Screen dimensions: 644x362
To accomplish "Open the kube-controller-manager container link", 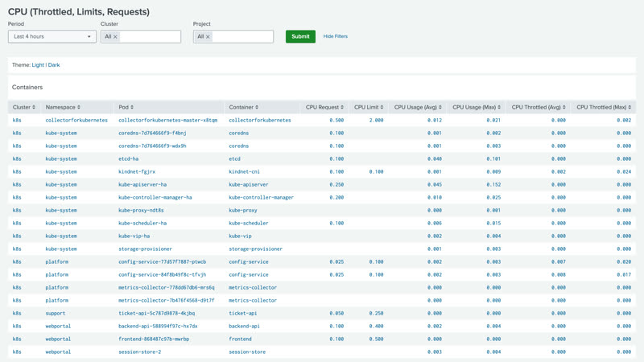I will point(261,197).
